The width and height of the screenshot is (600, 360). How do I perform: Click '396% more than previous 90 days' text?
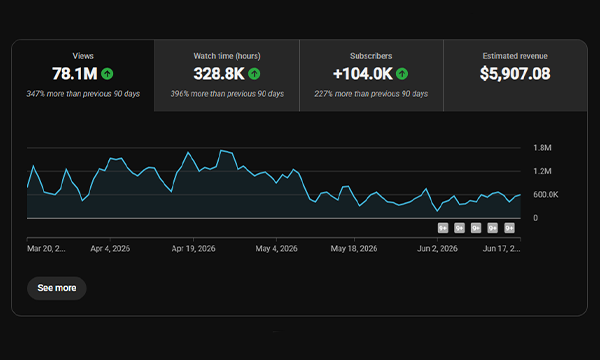click(x=227, y=94)
